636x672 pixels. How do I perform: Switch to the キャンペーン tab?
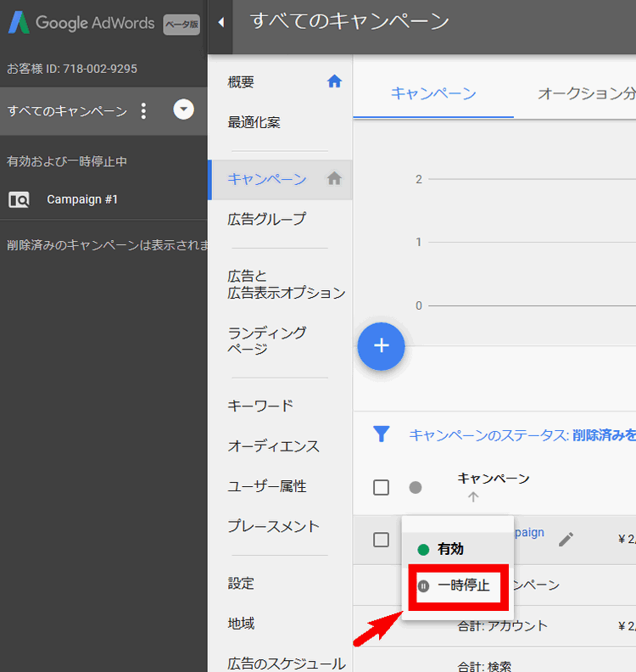pyautogui.click(x=433, y=93)
